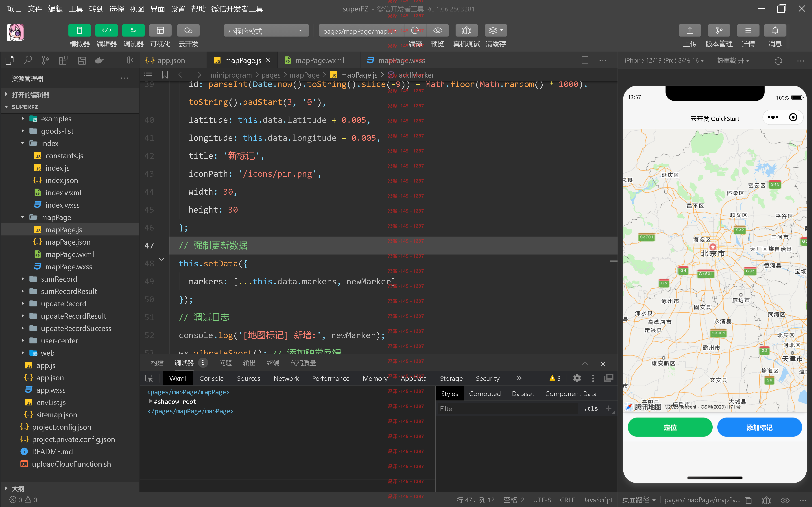
Task: Open the Docker whale icon in sidebar
Action: 99,60
